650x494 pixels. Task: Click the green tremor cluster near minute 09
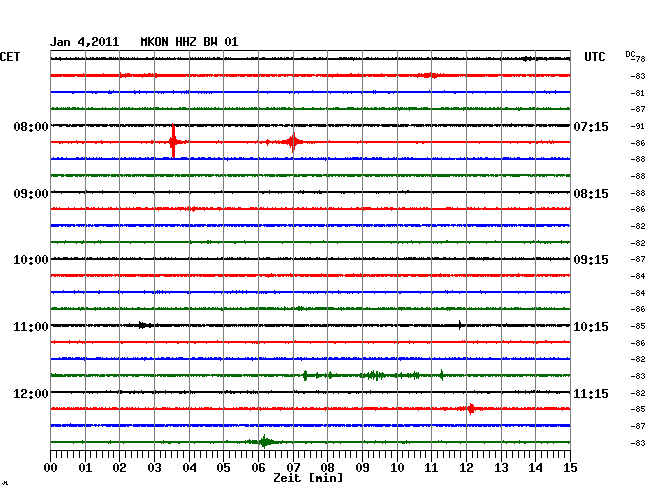click(x=374, y=375)
